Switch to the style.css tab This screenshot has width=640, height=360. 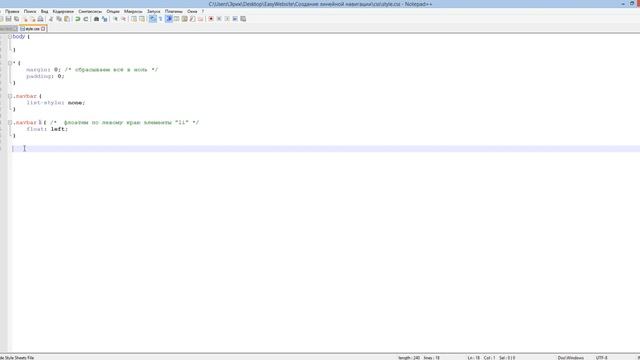tap(32, 29)
